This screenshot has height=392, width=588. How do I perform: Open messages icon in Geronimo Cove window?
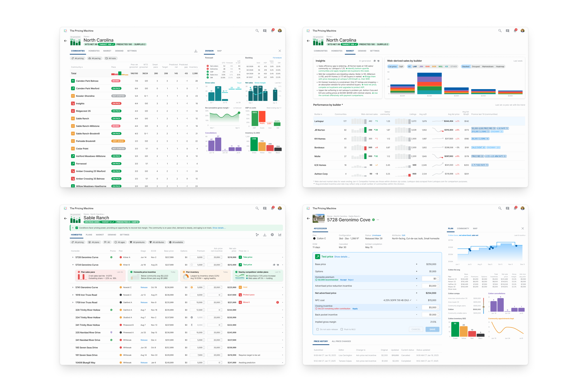tap(507, 208)
